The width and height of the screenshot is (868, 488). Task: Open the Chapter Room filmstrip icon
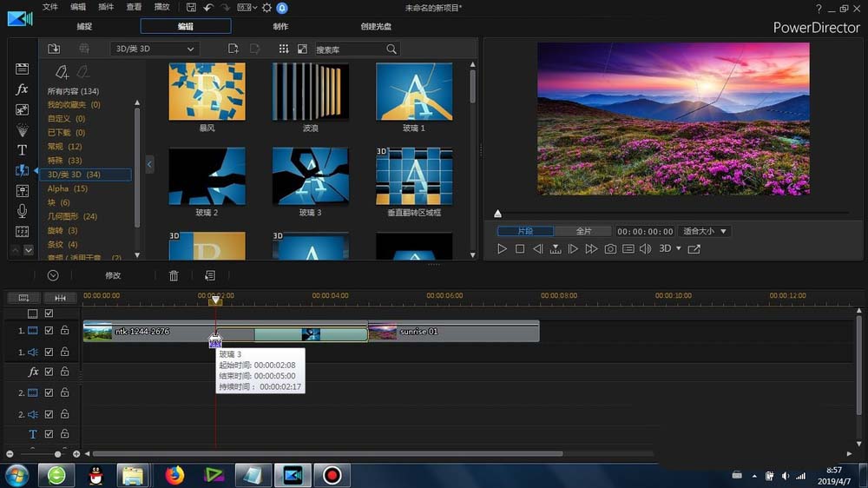click(23, 231)
